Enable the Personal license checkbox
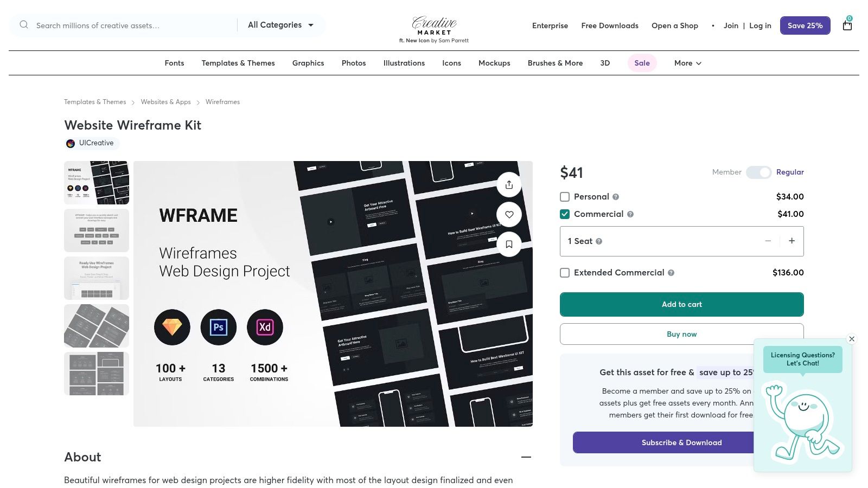This screenshot has width=868, height=488. [565, 197]
